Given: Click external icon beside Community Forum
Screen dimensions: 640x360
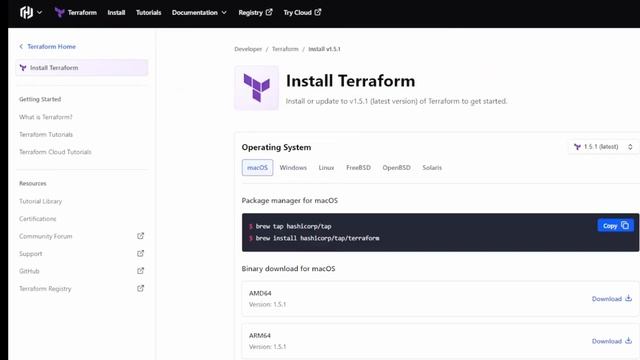Looking at the screenshot, I should coord(140,236).
